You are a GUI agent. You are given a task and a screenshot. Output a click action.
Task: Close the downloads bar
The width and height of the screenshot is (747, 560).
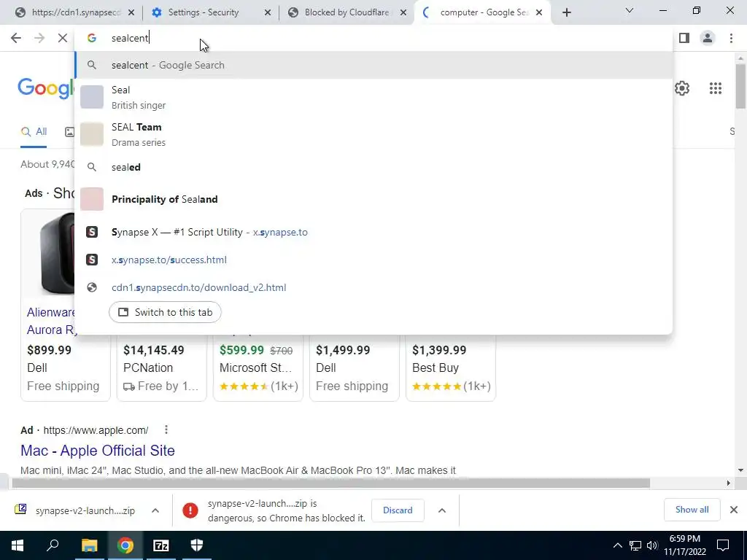[734, 510]
